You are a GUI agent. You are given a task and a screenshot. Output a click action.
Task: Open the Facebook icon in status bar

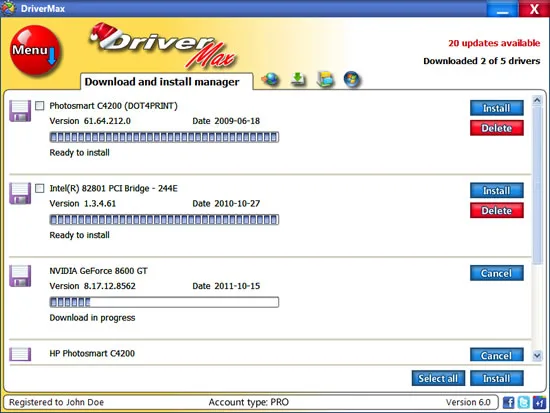508,402
